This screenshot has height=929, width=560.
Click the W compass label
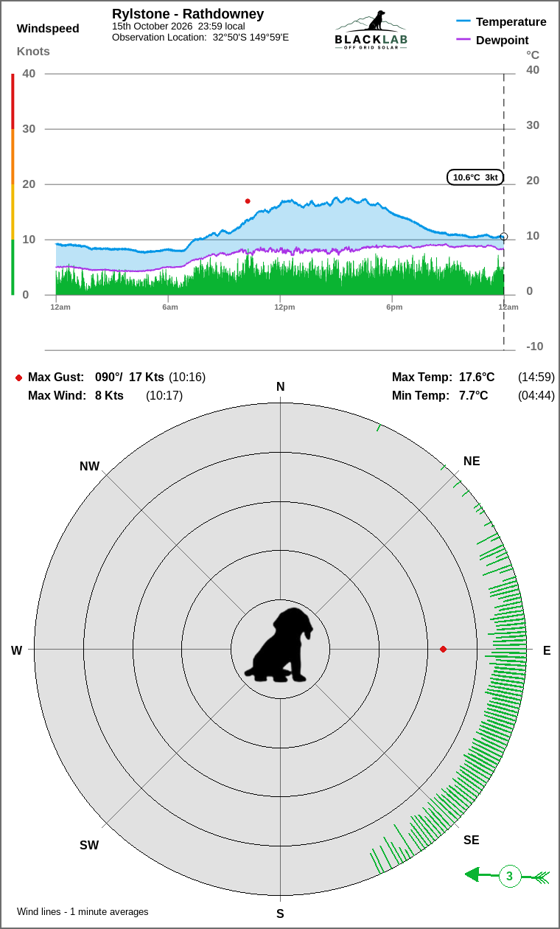(x=16, y=650)
